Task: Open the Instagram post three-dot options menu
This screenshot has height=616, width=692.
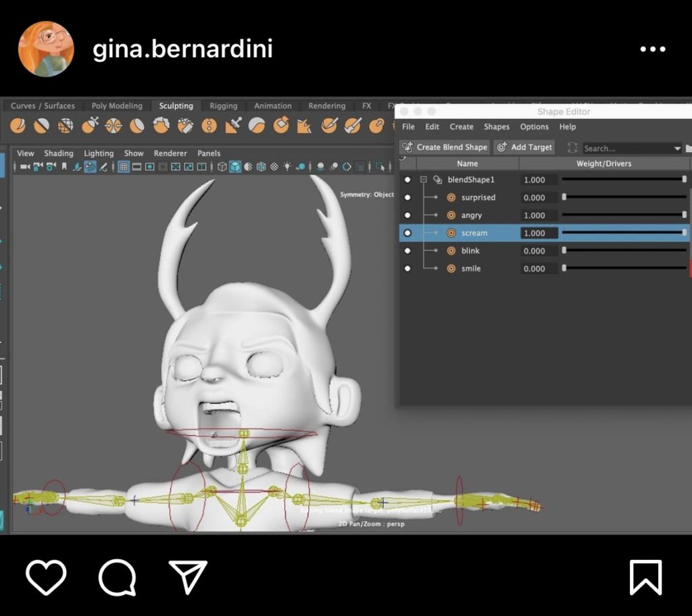Action: 652,49
